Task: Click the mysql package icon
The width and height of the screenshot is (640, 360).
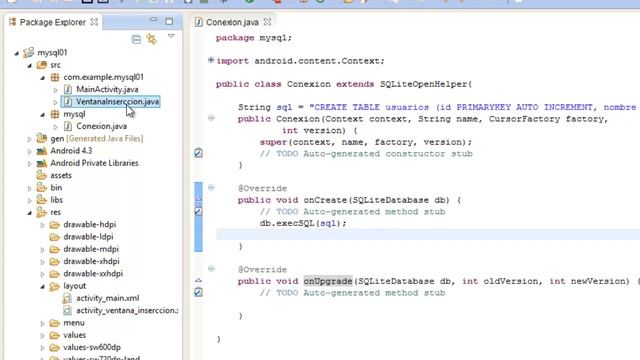Action: pos(55,114)
